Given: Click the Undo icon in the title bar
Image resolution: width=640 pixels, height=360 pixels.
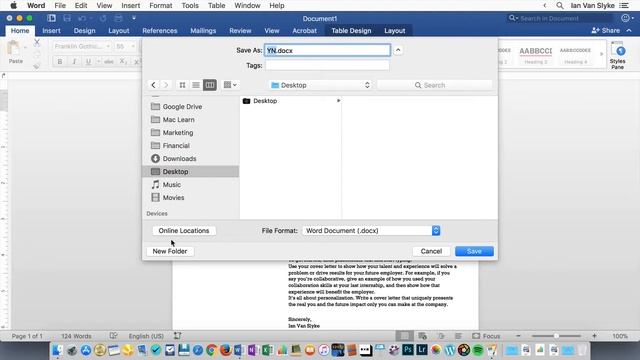Looking at the screenshot, I should click(x=82, y=18).
